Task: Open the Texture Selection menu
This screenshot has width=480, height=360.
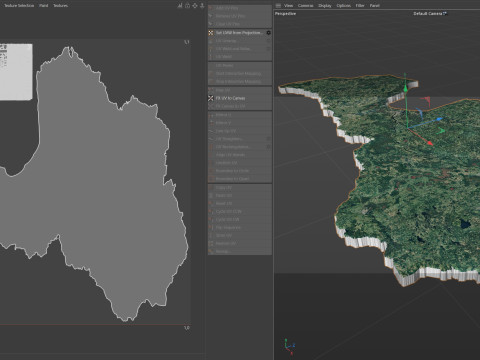Action: click(19, 5)
